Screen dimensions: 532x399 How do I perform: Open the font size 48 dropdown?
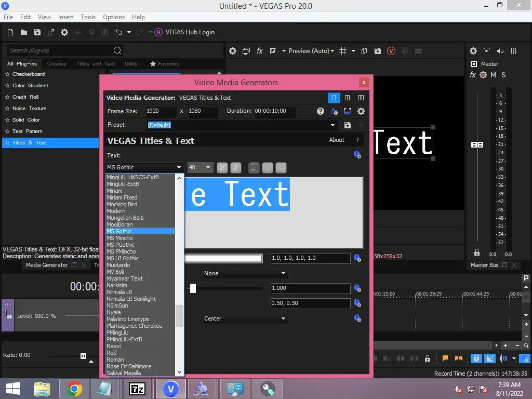(x=199, y=167)
